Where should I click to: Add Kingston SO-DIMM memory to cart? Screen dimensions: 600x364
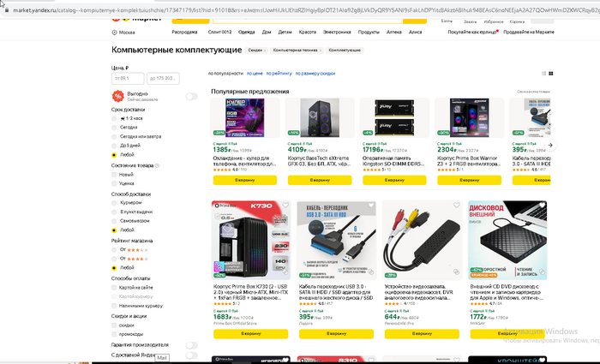tap(394, 180)
